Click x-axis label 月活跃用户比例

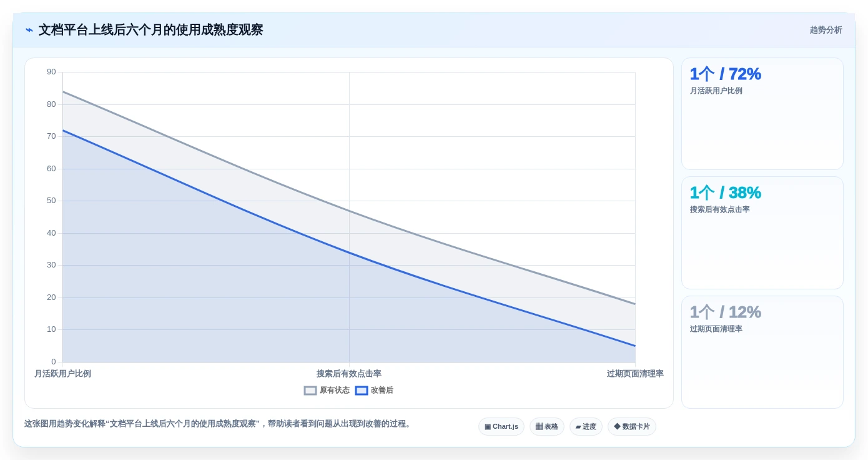pos(62,374)
